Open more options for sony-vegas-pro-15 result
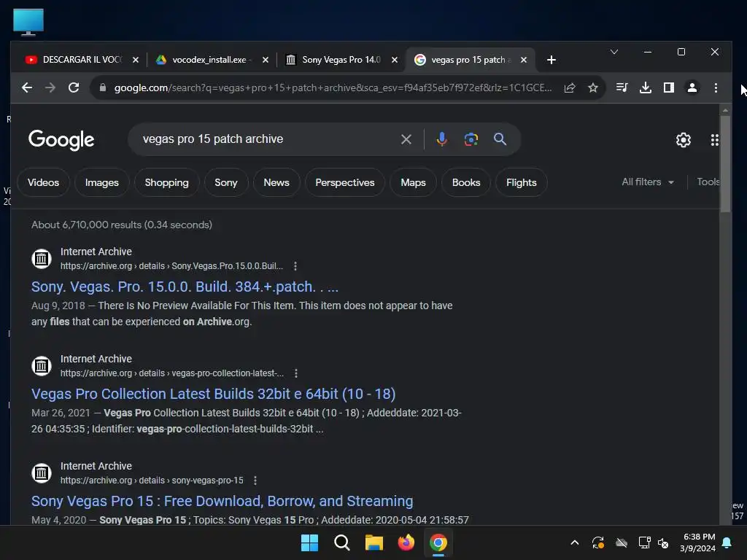747x560 pixels. tap(255, 481)
